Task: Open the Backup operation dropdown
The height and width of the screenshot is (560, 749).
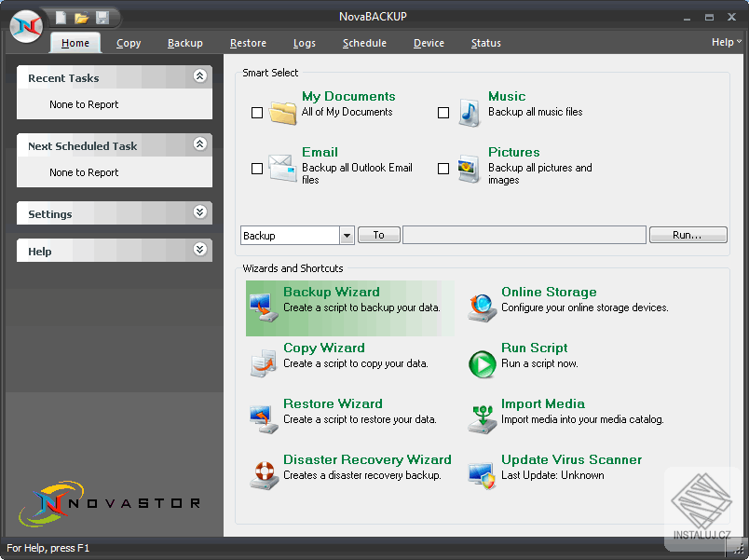Action: [x=347, y=236]
